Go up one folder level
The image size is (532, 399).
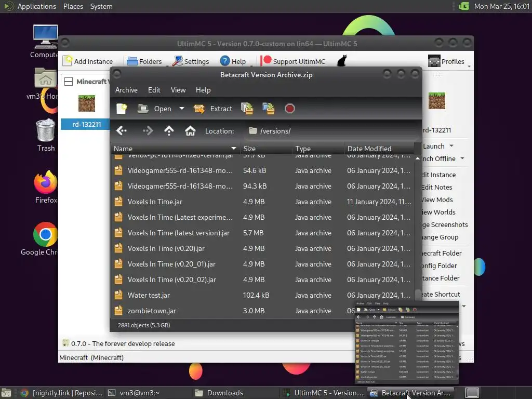pos(169,130)
